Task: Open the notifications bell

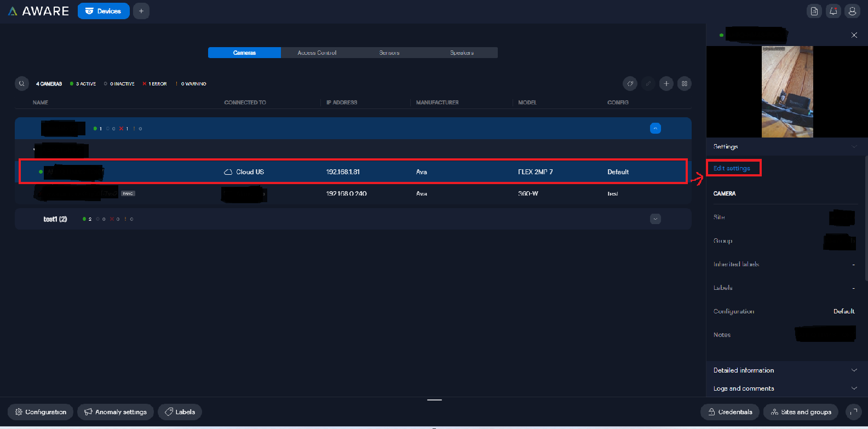Action: point(833,11)
